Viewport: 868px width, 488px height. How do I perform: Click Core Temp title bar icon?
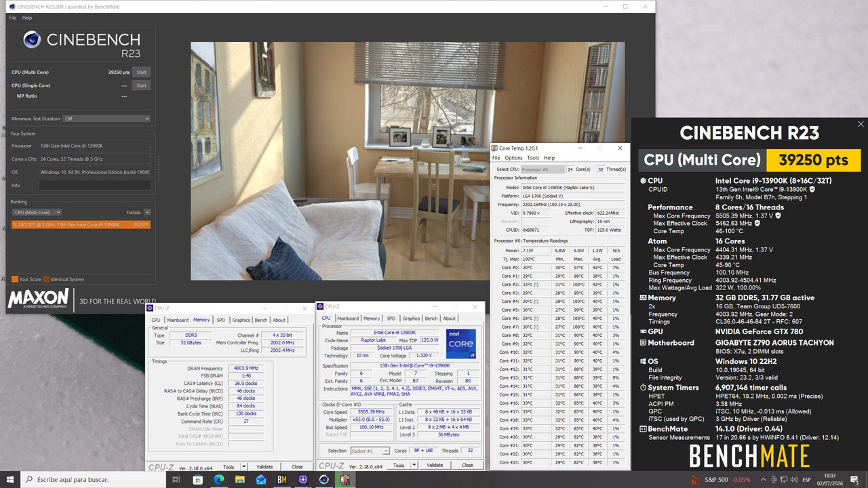tap(496, 148)
